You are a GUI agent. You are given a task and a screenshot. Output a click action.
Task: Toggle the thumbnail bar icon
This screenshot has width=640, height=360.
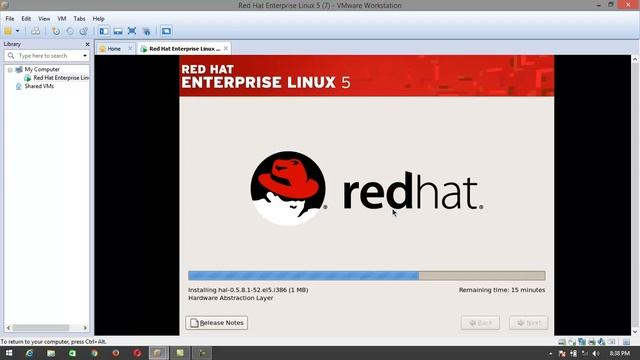pos(118,31)
